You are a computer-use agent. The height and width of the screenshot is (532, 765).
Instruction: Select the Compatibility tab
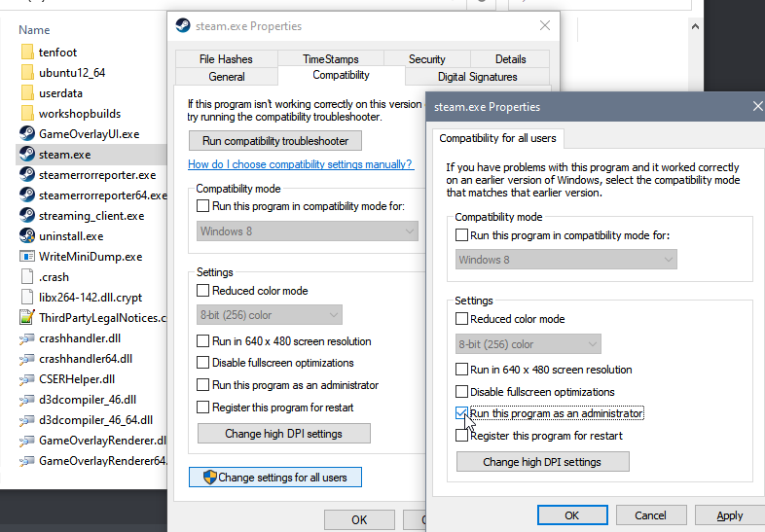pyautogui.click(x=341, y=75)
